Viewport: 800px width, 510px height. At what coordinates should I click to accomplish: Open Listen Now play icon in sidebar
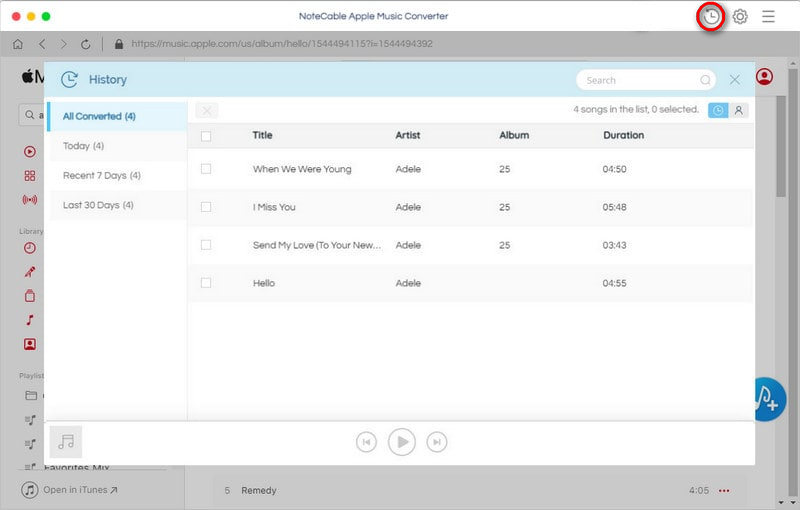[x=30, y=151]
